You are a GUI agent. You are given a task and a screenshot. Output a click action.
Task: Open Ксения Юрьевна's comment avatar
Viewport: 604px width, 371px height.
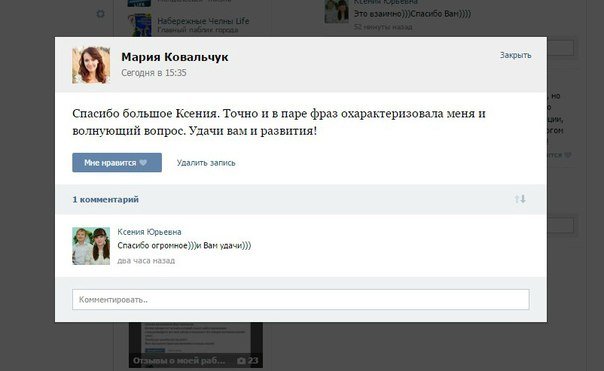[91, 246]
